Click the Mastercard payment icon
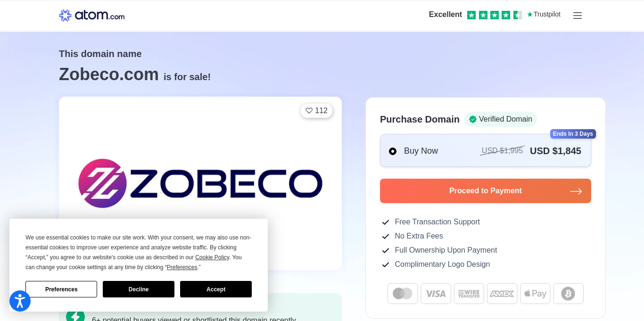This screenshot has width=644, height=321. [403, 294]
